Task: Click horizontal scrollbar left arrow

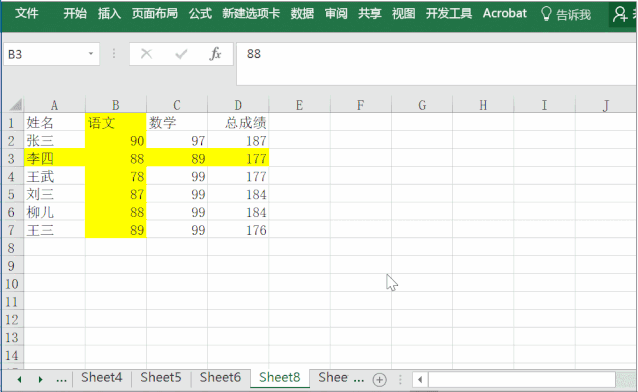Action: (x=420, y=380)
